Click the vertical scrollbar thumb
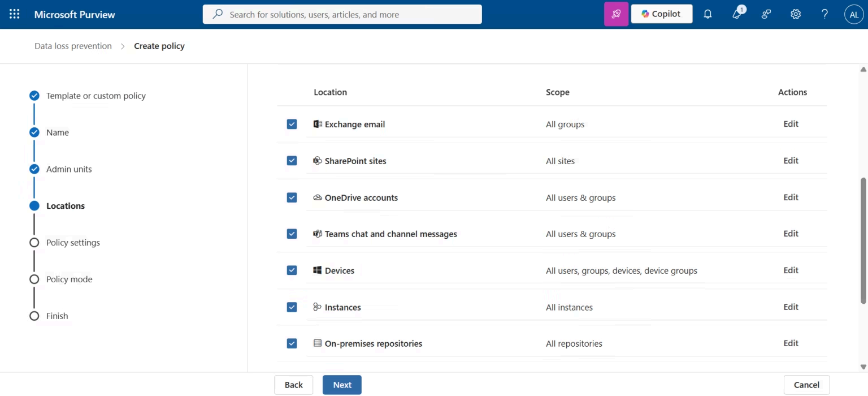 (863, 240)
